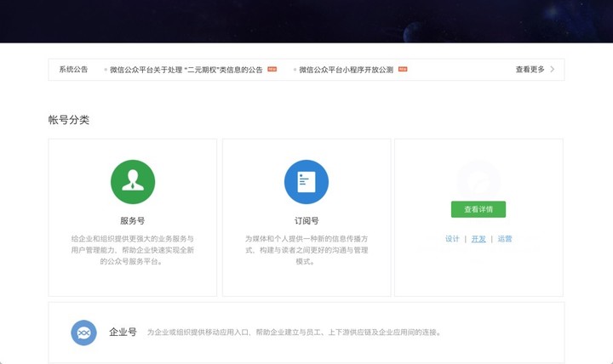Click the blue 订阅号 document icon

[x=306, y=182]
